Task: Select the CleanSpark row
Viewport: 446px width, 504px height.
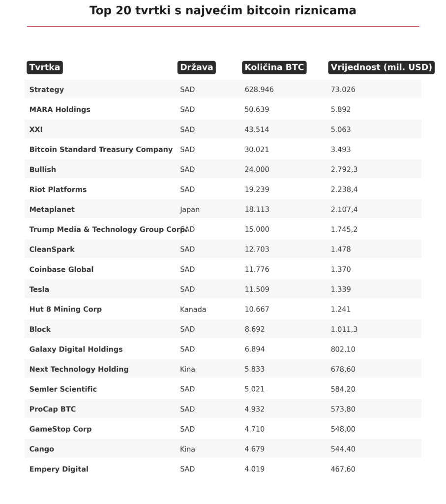Action: click(x=223, y=249)
